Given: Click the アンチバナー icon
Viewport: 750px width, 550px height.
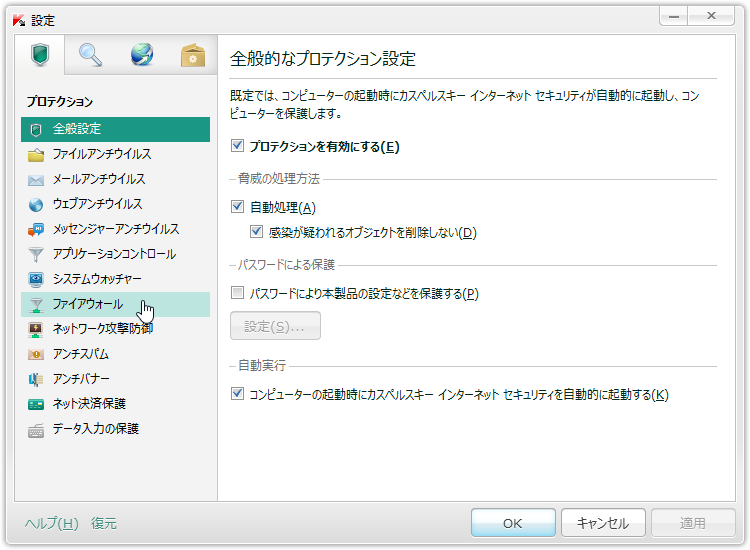Looking at the screenshot, I should click(36, 379).
